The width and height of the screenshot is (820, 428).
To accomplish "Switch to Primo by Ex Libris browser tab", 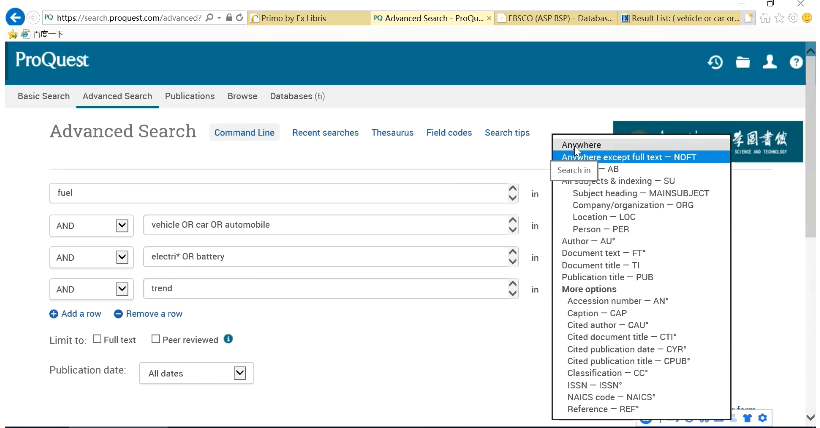I will click(x=309, y=18).
